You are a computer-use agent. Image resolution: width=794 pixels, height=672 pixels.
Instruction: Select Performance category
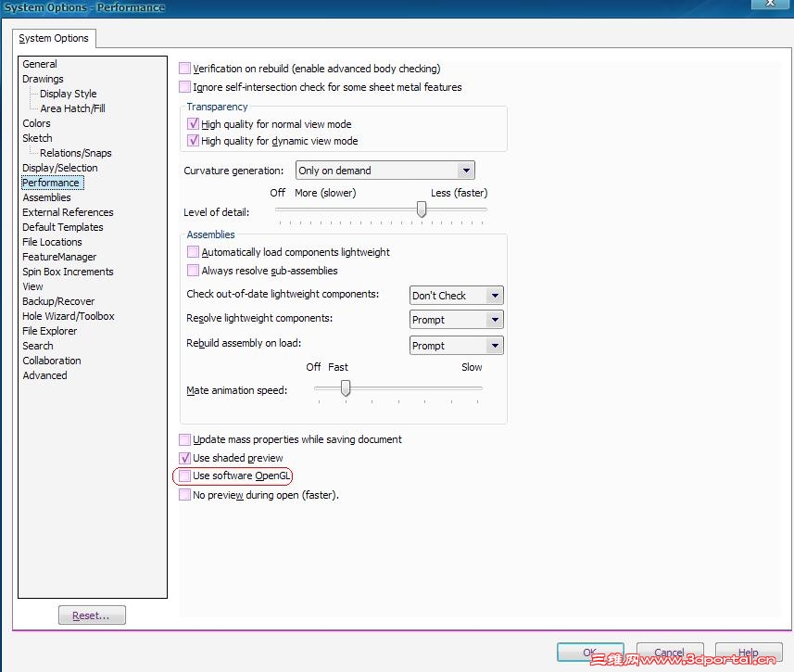(51, 183)
